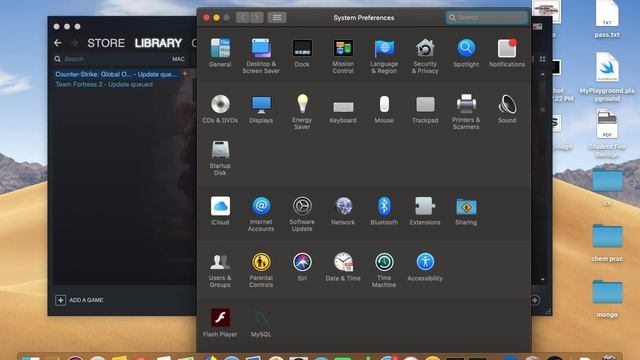The height and width of the screenshot is (360, 640).
Task: Open CDs & DVDs pane
Action: click(x=220, y=109)
